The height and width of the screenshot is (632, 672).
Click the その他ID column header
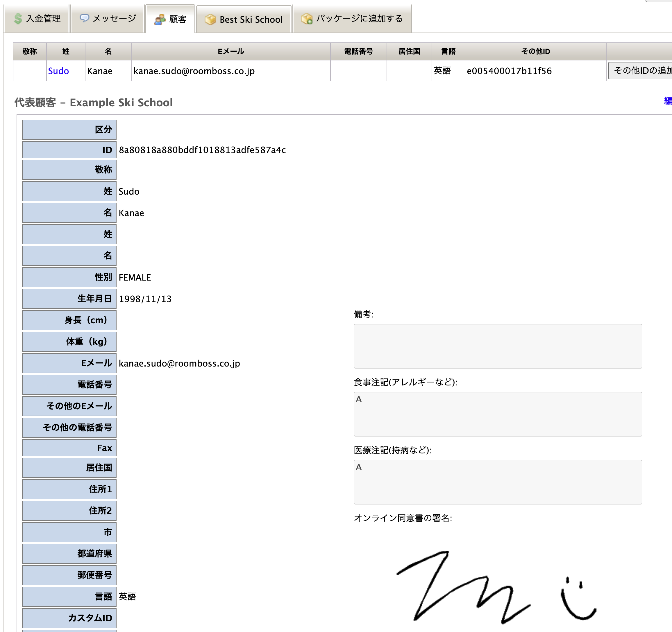point(535,51)
